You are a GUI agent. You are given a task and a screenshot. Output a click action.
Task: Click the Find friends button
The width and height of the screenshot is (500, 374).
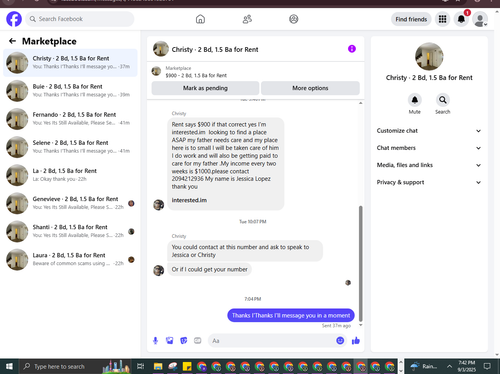tap(411, 19)
